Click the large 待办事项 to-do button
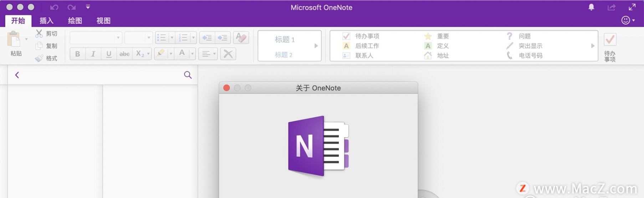Screen dimensions: 644x198 coord(610,46)
